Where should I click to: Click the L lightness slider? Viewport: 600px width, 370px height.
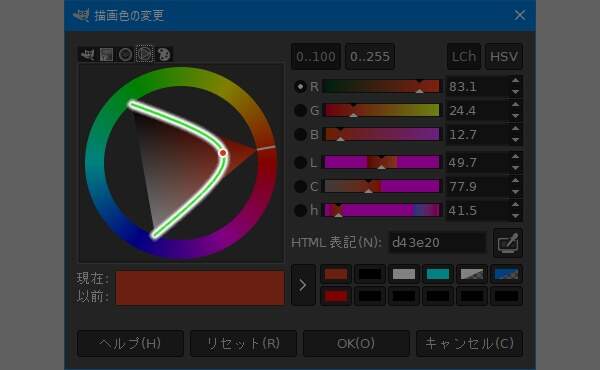click(x=382, y=163)
